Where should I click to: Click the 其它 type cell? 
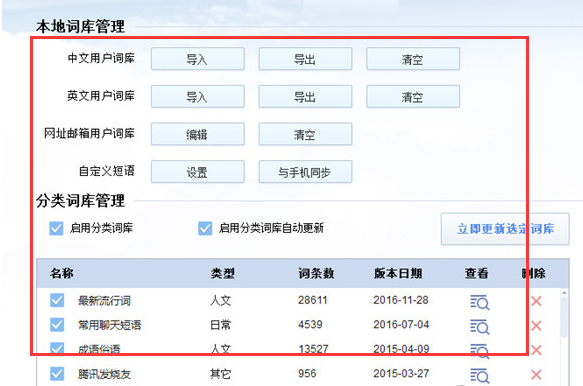[x=220, y=374]
